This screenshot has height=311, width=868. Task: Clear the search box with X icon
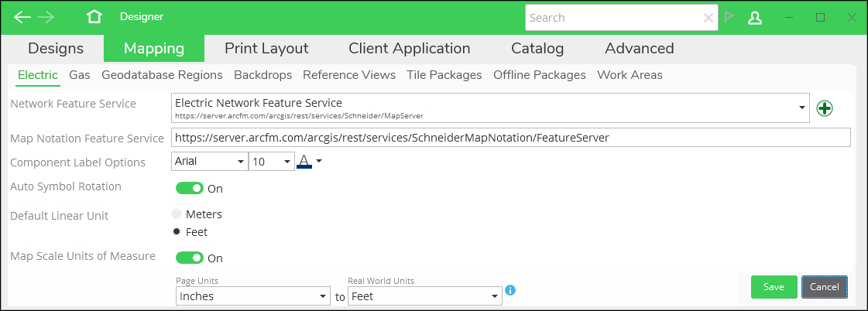click(x=708, y=18)
